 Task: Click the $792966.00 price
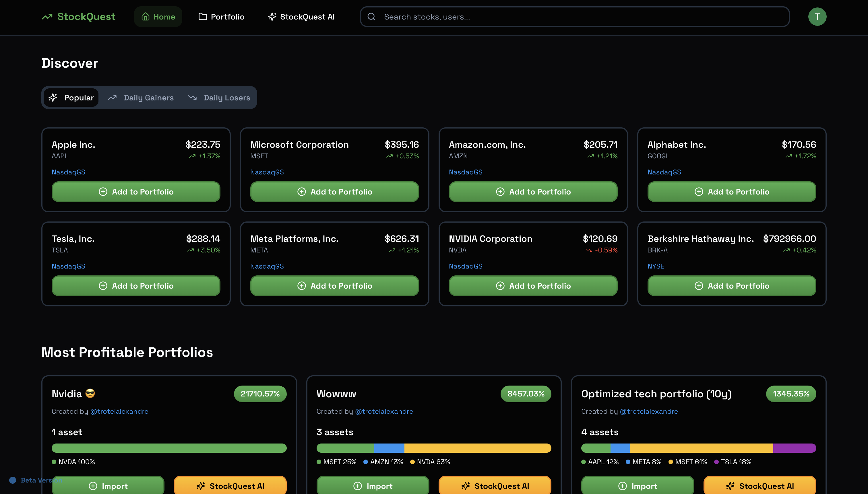coord(789,238)
